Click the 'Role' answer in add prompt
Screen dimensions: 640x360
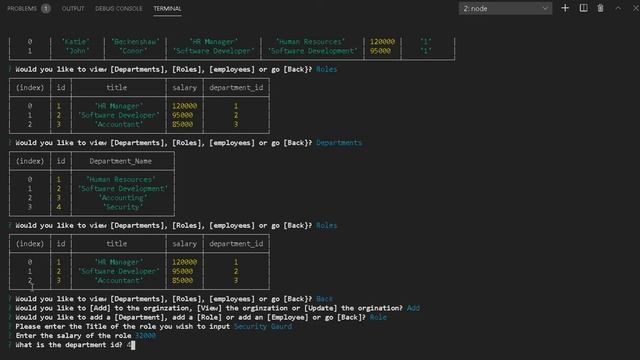[x=378, y=317]
